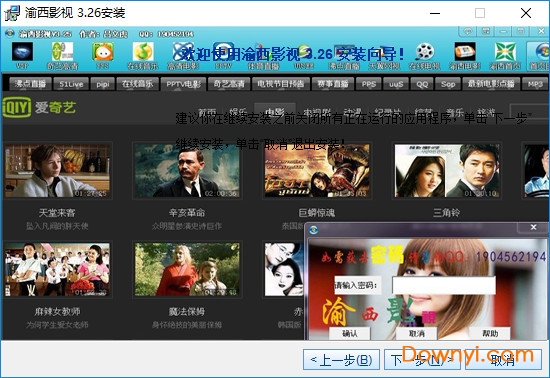Click 帮助 in the password dialog
550x378 pixels.
pyautogui.click(x=490, y=333)
